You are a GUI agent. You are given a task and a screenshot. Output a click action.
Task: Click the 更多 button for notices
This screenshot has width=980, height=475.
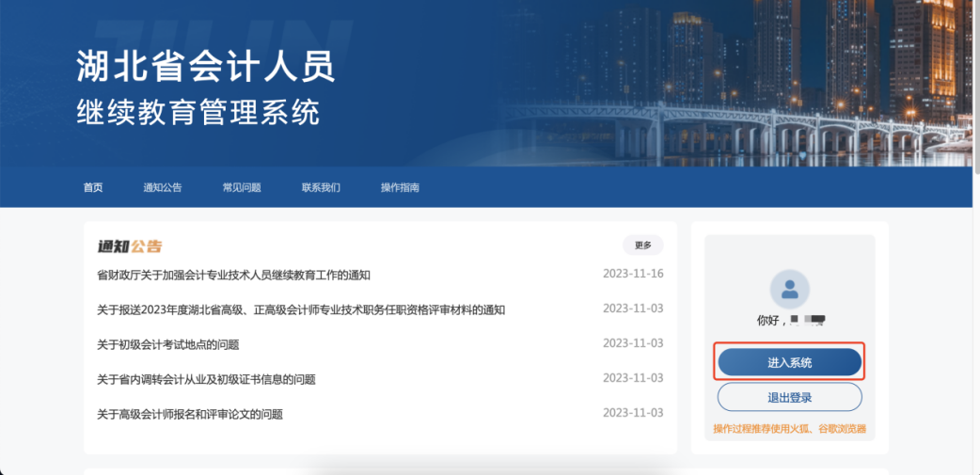click(x=642, y=245)
